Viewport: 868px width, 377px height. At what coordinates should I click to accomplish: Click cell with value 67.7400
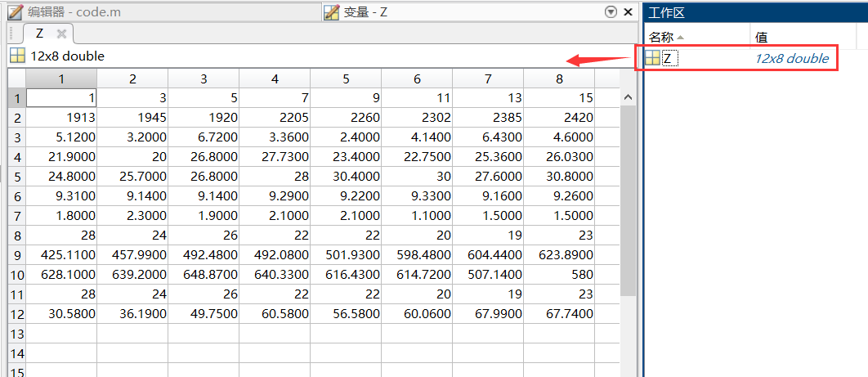559,314
